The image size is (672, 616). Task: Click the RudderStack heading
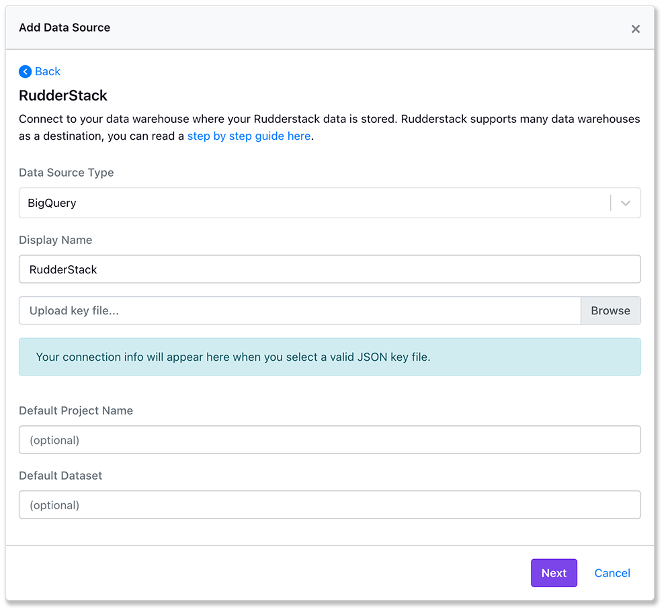pos(63,95)
